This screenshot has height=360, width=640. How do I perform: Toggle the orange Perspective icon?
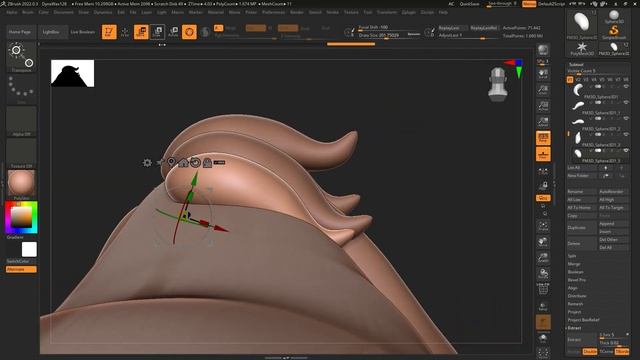click(x=543, y=138)
